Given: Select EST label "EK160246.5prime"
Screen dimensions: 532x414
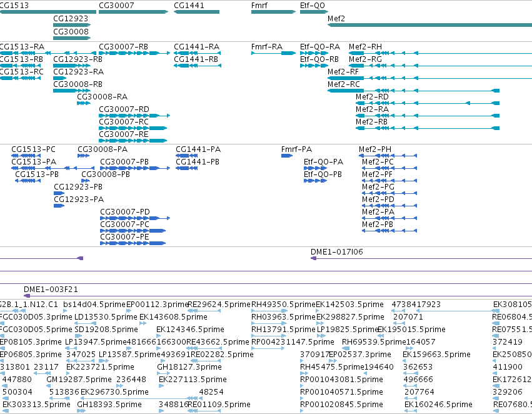Looking at the screenshot, I should [x=438, y=405].
